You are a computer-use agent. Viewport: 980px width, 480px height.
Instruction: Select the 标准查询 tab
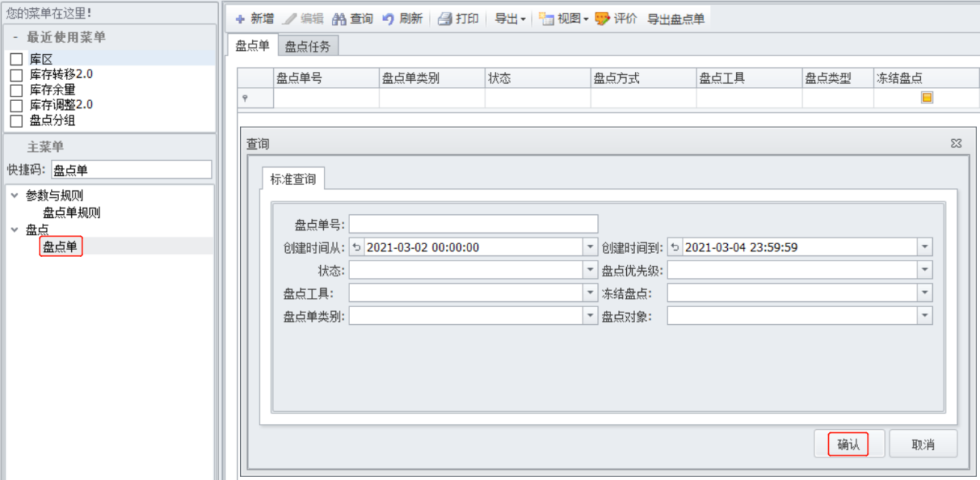293,180
